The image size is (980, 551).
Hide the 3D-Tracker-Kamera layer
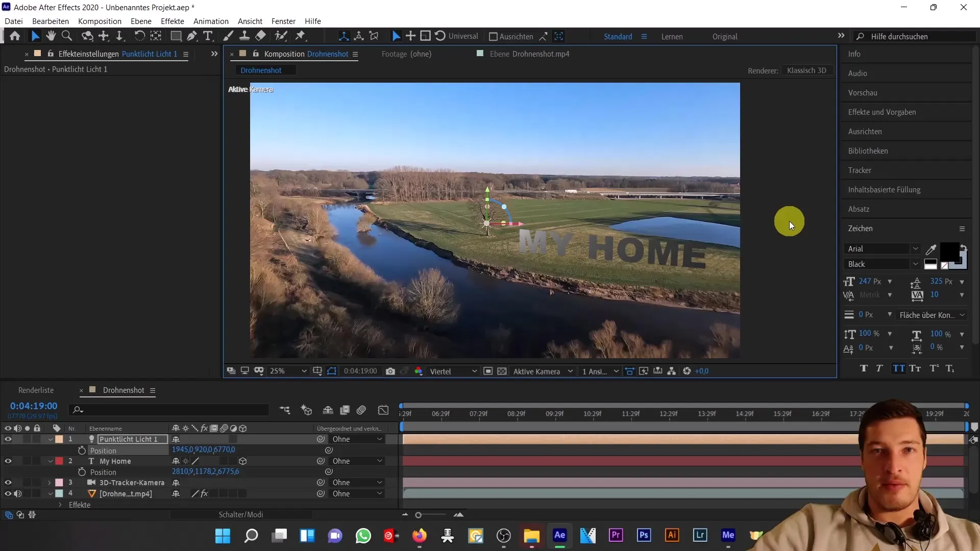[8, 483]
